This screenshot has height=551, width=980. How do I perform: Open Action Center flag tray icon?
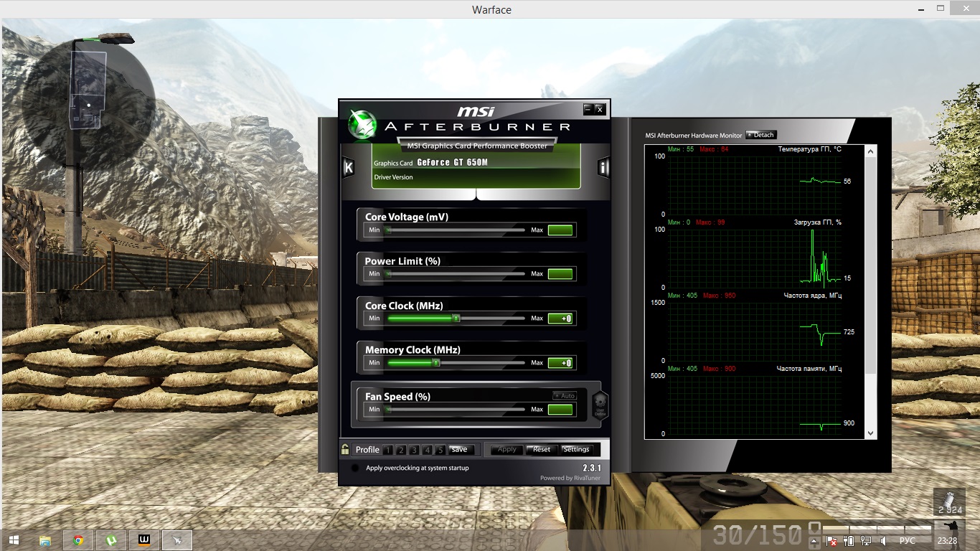[832, 541]
